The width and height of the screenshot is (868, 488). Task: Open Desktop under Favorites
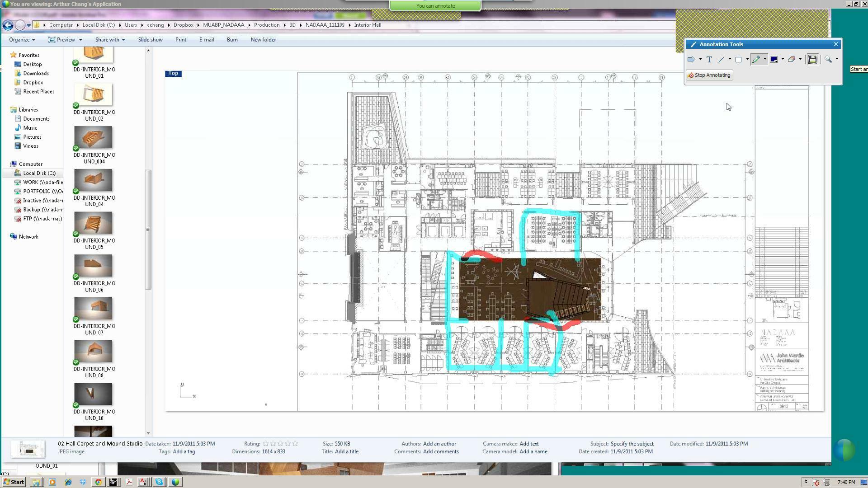click(x=32, y=64)
